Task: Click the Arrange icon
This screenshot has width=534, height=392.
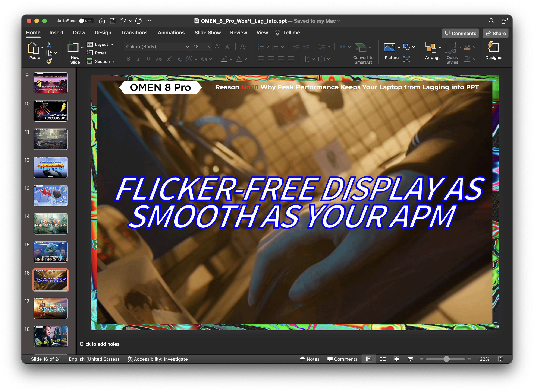Action: coord(431,47)
